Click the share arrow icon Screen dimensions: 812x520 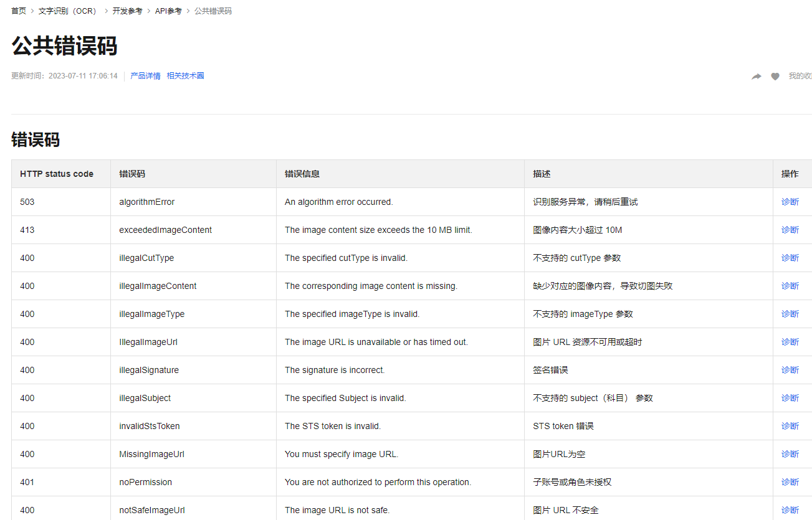click(x=757, y=77)
